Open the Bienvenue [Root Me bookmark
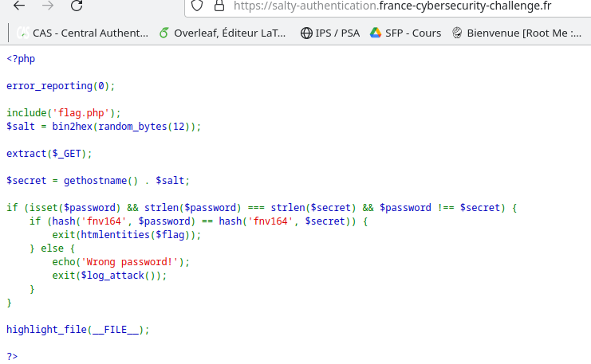 [523, 33]
